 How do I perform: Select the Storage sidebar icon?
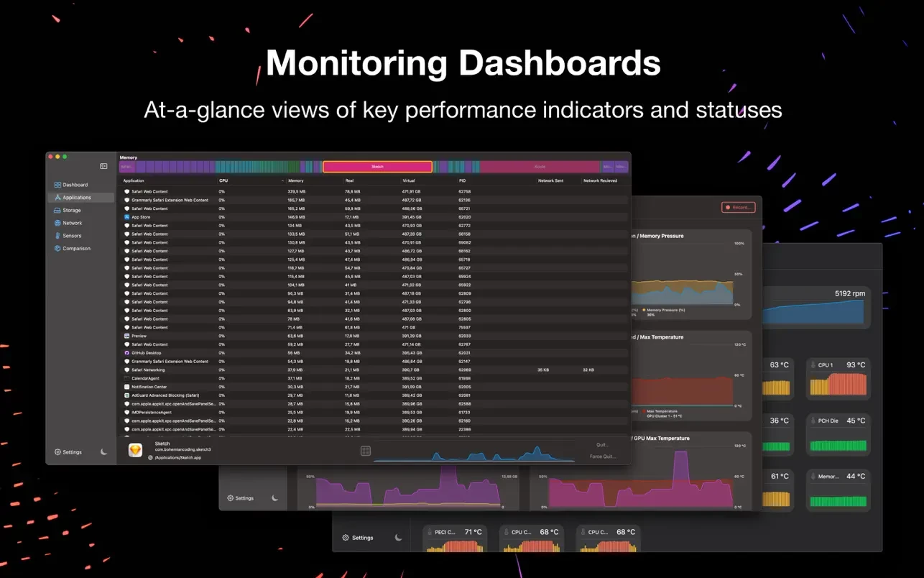click(57, 211)
